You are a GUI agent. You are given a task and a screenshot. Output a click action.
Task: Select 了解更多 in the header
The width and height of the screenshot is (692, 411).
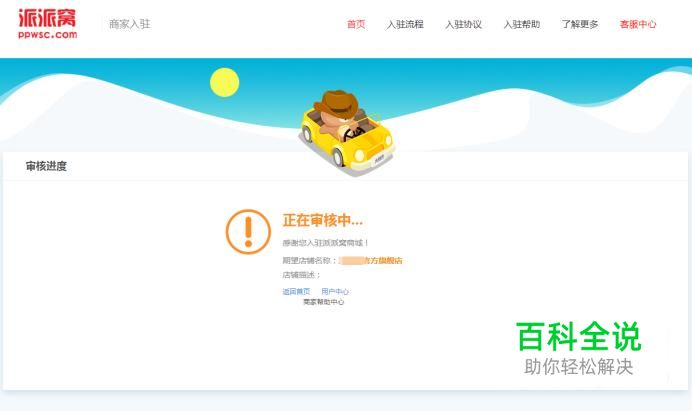[580, 24]
